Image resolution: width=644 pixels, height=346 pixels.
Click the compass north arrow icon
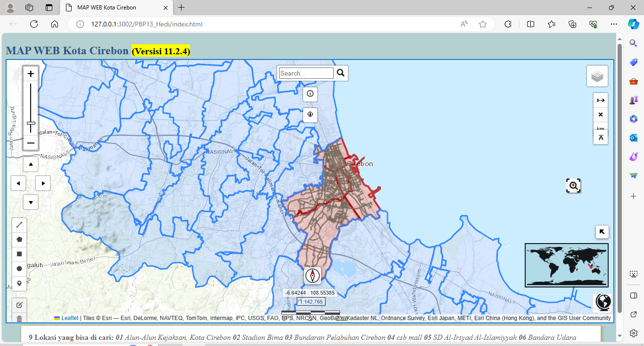click(x=313, y=275)
